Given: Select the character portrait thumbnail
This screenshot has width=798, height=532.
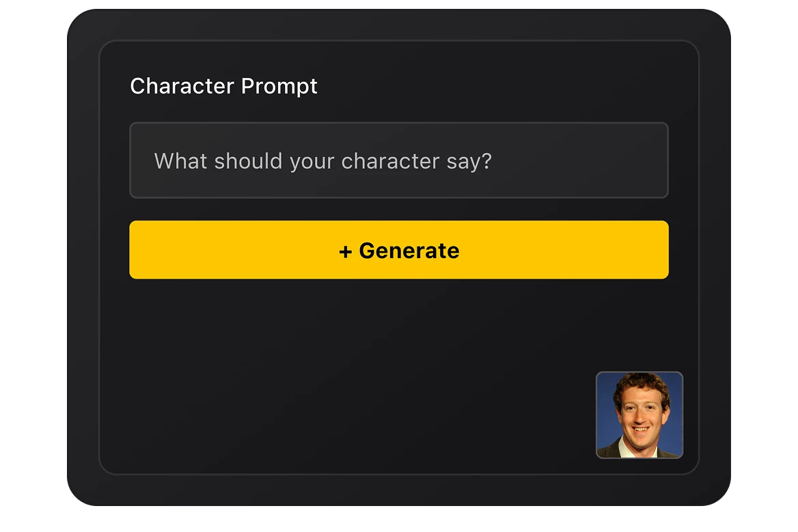Looking at the screenshot, I should (x=639, y=415).
